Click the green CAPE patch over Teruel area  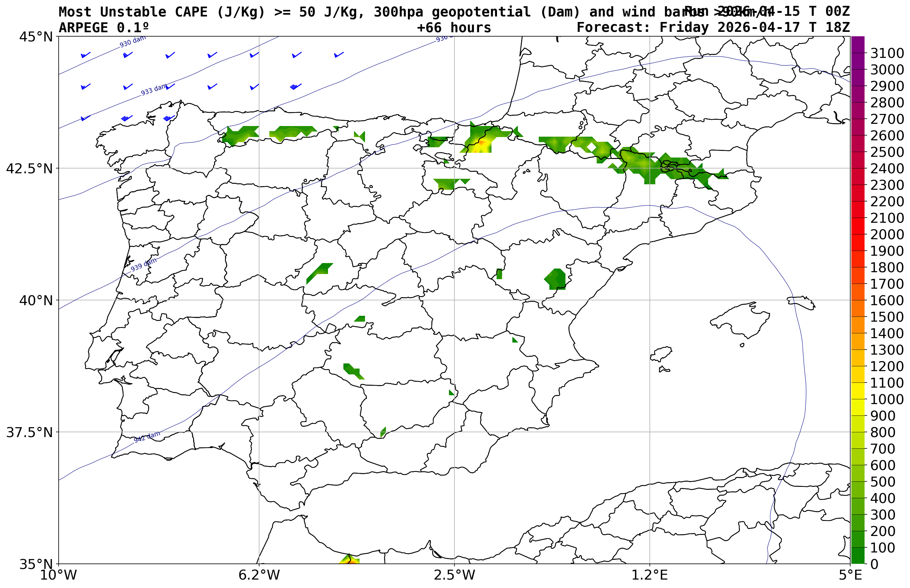pyautogui.click(x=556, y=279)
